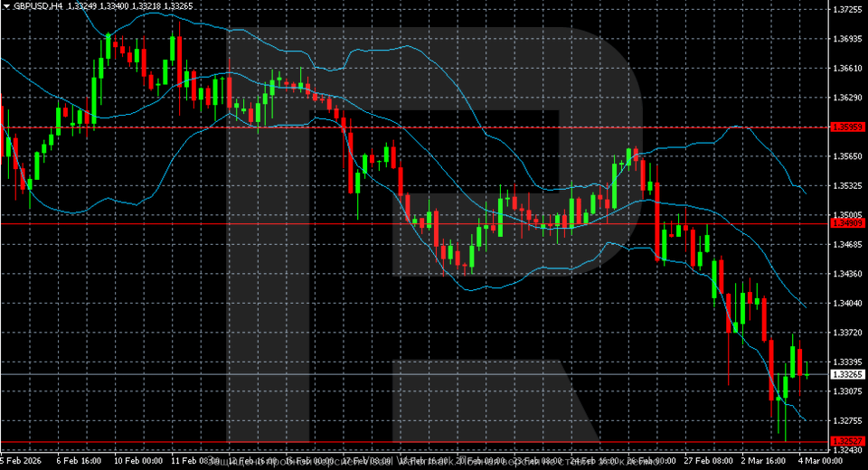
Task: Click the 5 Feb 2026 date label
Action: [x=22, y=461]
